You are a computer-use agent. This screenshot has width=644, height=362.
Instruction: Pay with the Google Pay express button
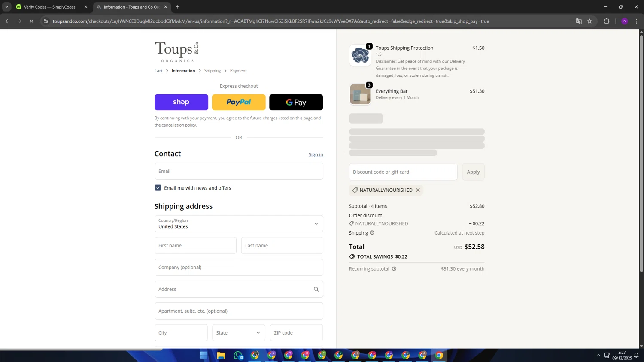pos(296,102)
